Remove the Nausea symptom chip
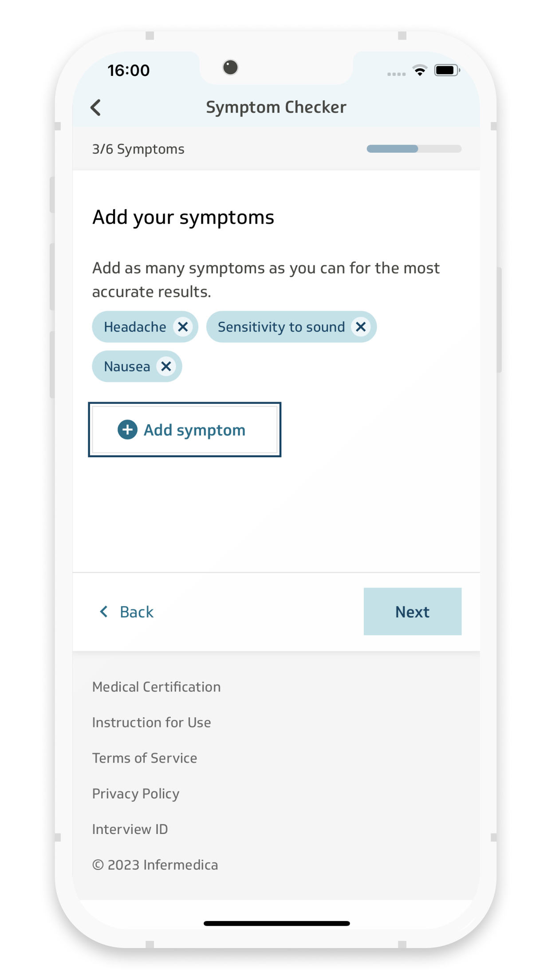The image size is (551, 980). [x=166, y=367]
